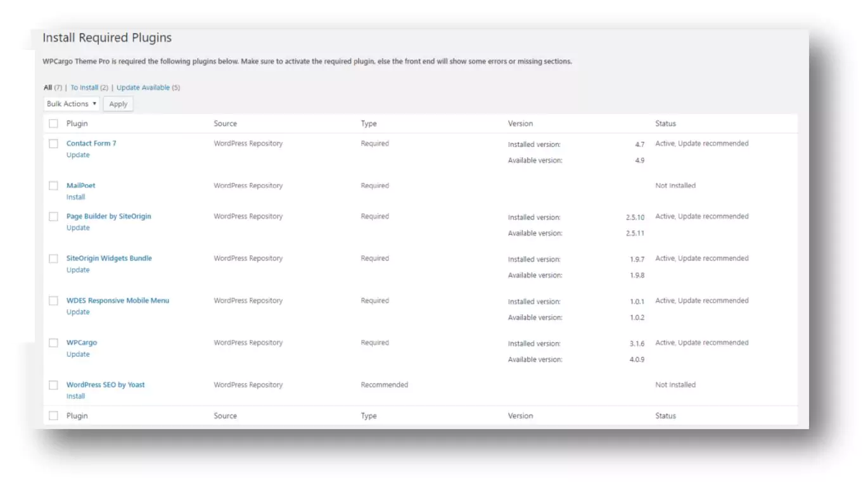Click the footer Plugin column label
The width and height of the screenshot is (868, 488).
tap(77, 416)
